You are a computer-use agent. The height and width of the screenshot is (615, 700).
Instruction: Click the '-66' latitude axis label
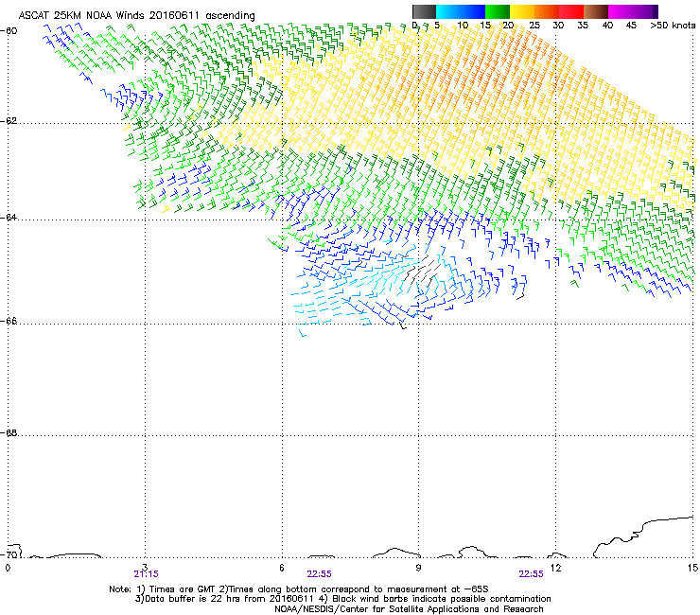coord(9,321)
